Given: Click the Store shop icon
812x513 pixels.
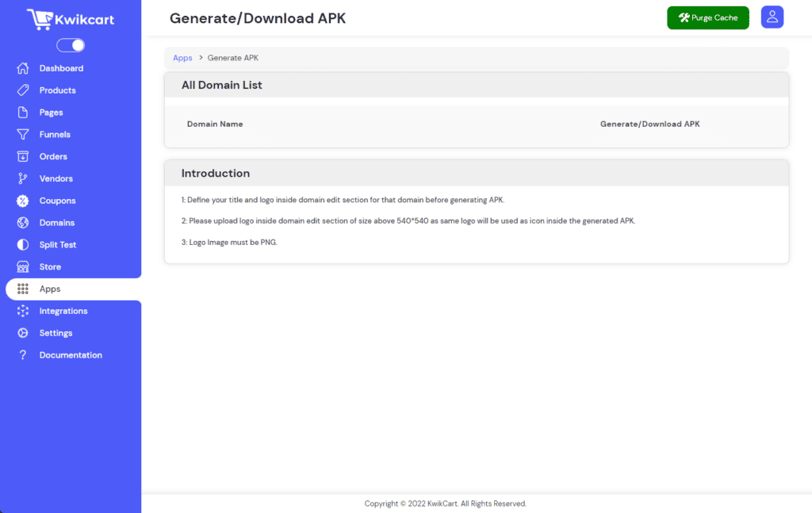Looking at the screenshot, I should [23, 267].
